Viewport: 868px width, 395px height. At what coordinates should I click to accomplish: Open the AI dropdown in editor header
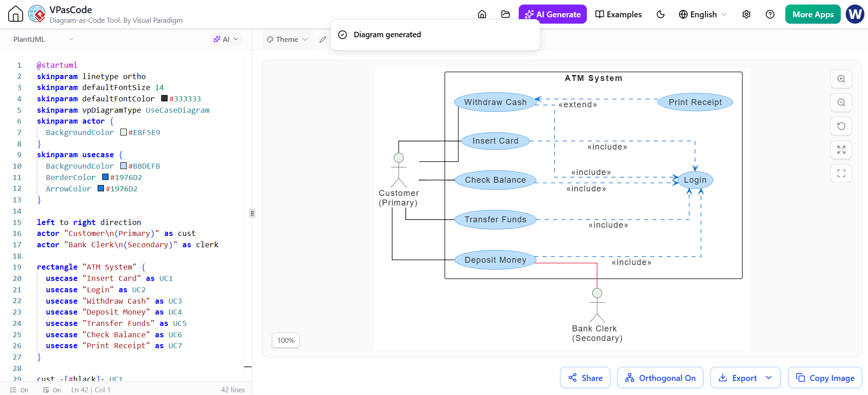[226, 39]
